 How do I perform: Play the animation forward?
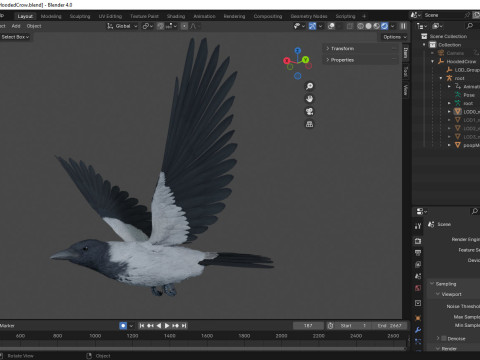pyautogui.click(x=167, y=326)
